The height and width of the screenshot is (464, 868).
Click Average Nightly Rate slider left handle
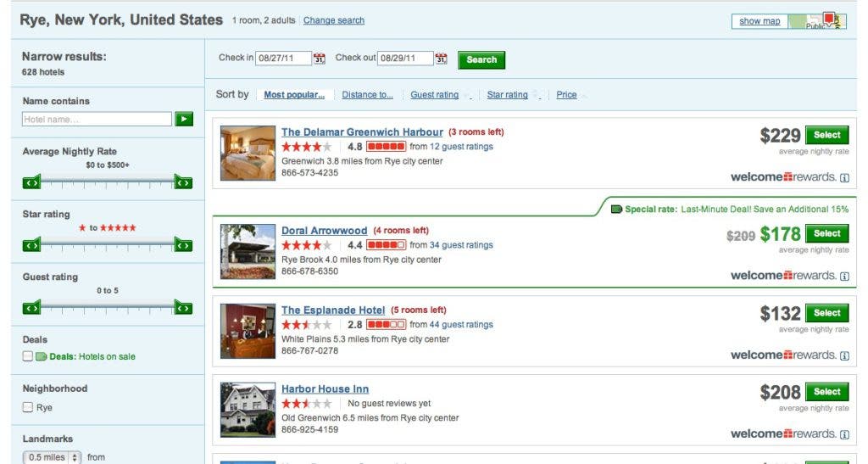31,182
